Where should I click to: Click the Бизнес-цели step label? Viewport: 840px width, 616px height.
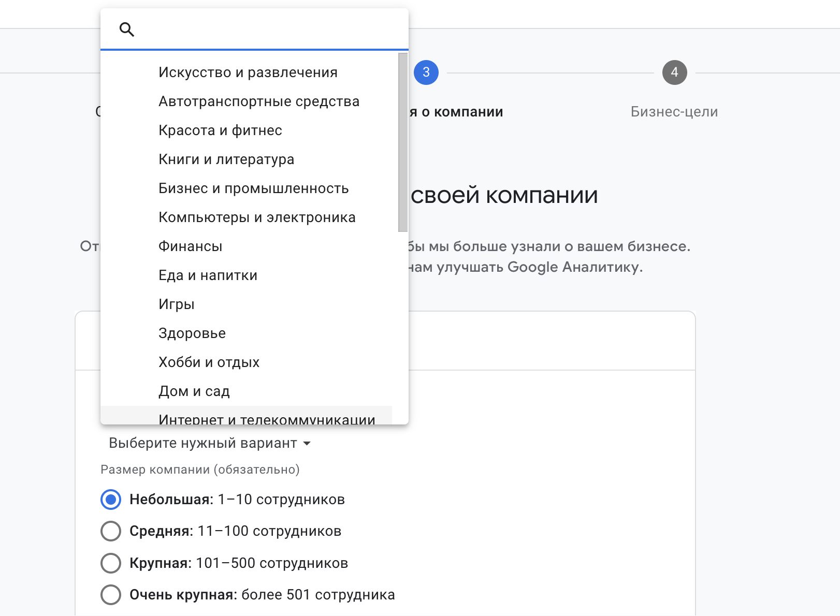point(674,112)
